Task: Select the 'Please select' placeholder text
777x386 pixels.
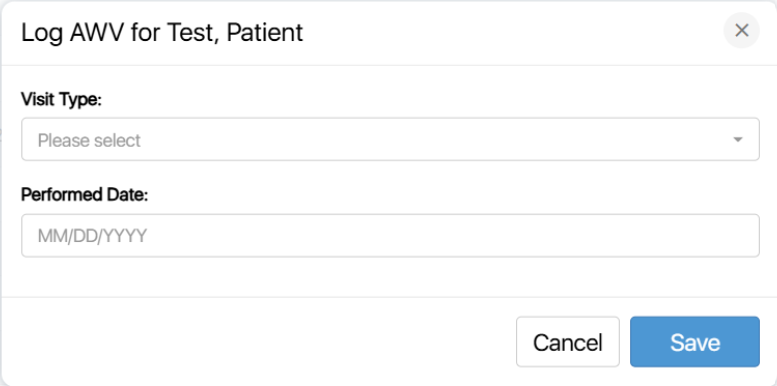Action: [x=89, y=140]
